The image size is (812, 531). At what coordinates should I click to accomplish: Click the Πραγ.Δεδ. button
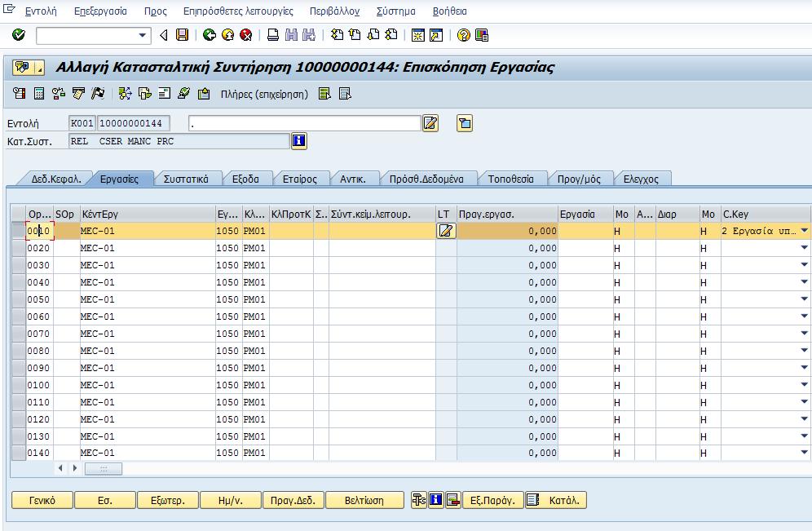pos(293,501)
